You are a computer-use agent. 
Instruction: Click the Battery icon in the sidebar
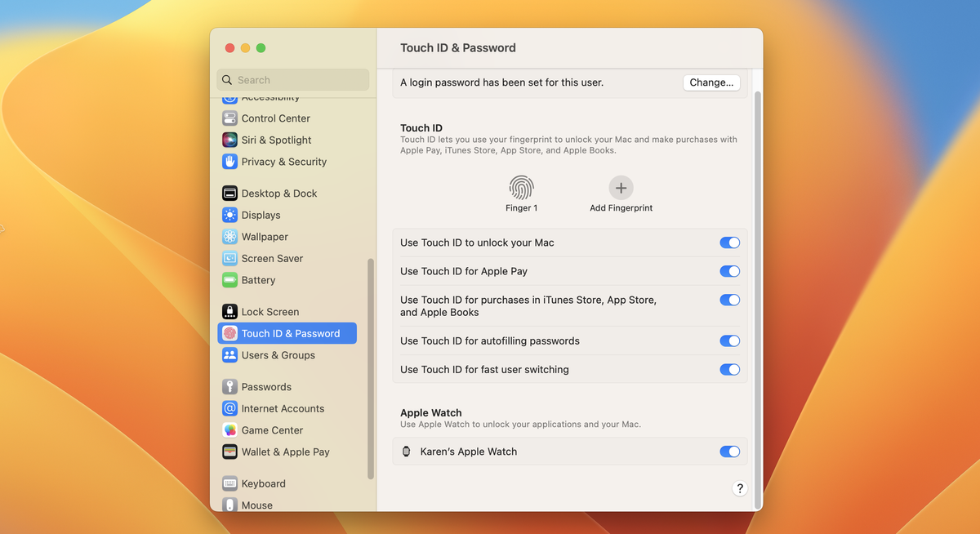[x=229, y=280]
